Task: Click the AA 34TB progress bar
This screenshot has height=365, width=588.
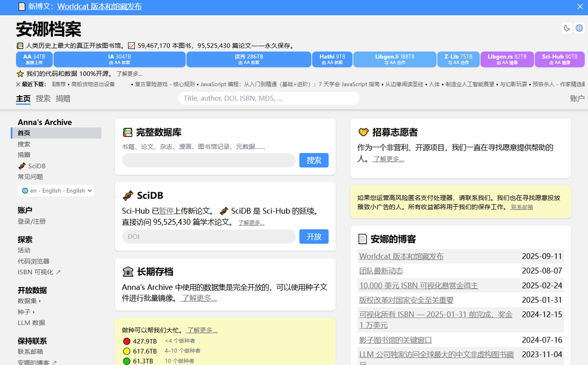Action: tap(34, 59)
